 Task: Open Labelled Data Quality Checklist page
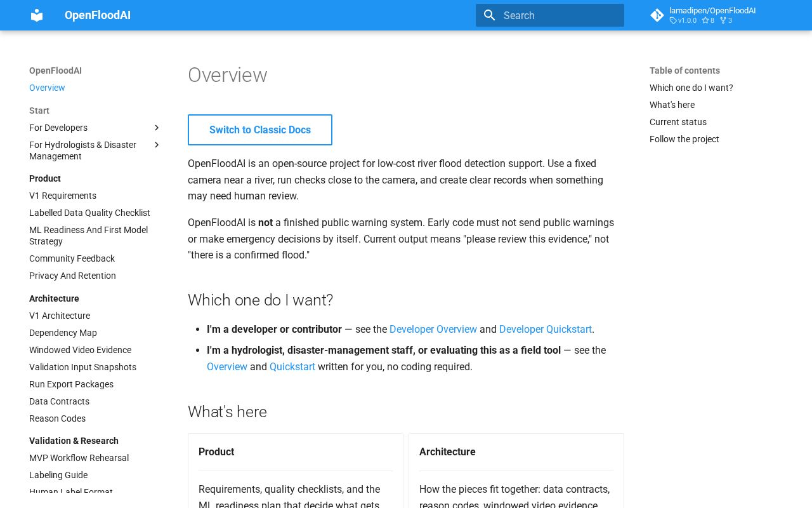tap(89, 213)
